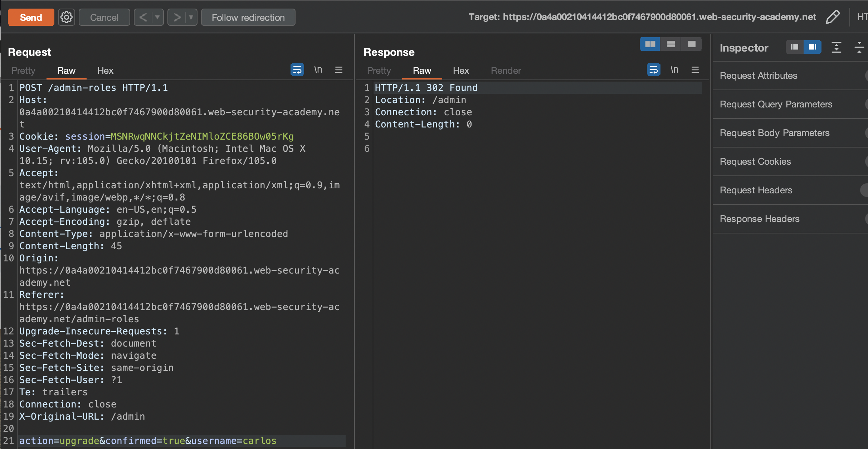Open the back history dropdown arrow
This screenshot has height=449, width=868.
[x=157, y=17]
